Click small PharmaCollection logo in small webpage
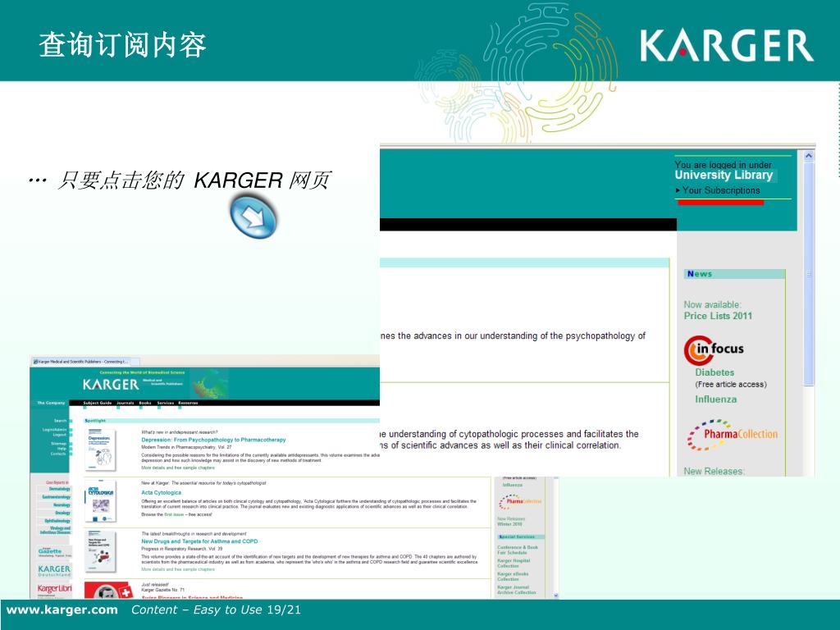 520,501
